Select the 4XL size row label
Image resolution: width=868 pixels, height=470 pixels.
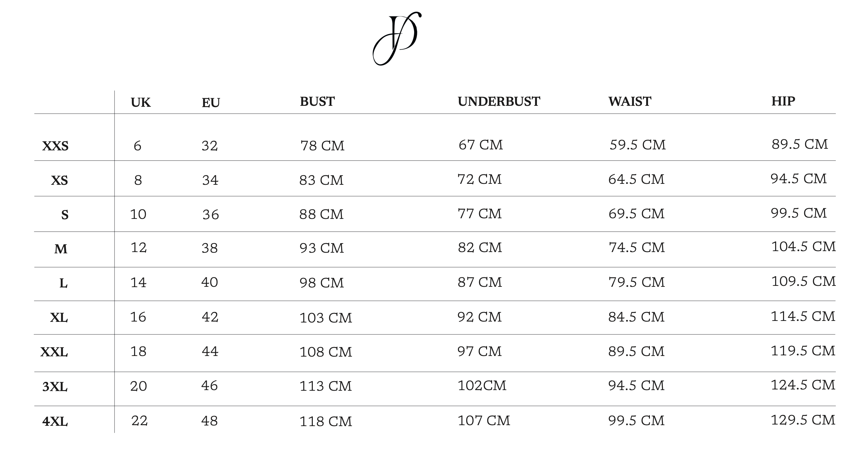(55, 421)
